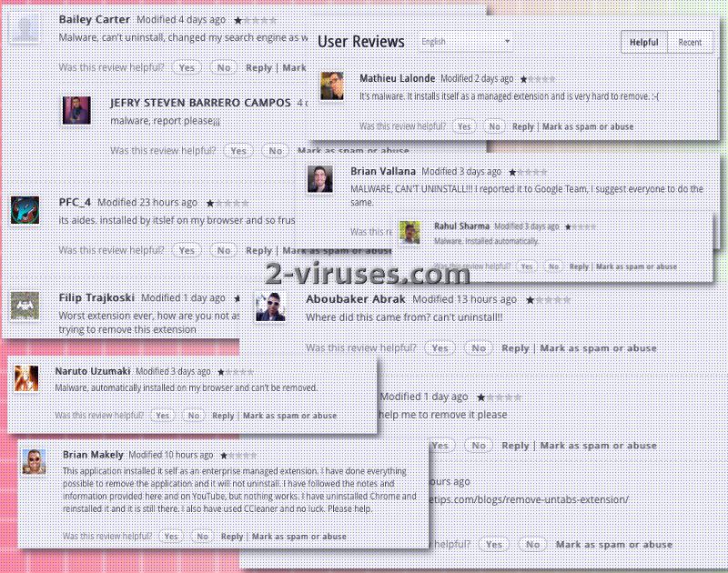Open the English language dropdown

pos(465,42)
